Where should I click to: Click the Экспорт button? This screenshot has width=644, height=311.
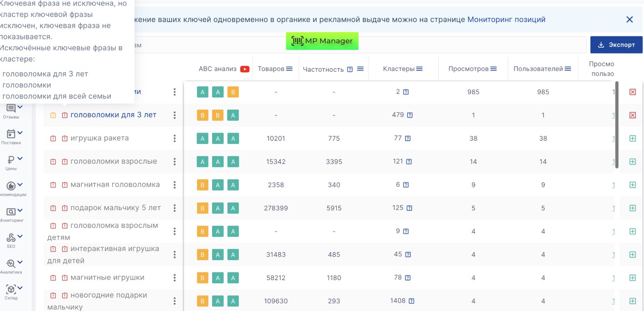(x=616, y=45)
